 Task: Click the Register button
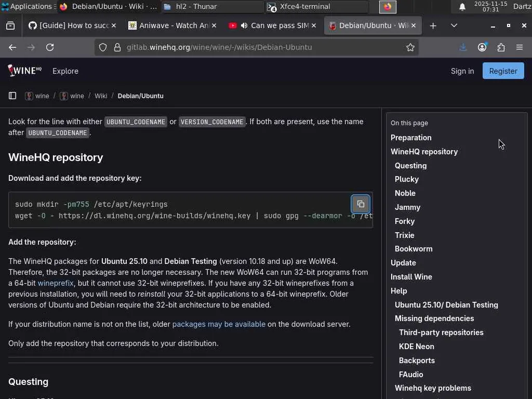pos(503,71)
